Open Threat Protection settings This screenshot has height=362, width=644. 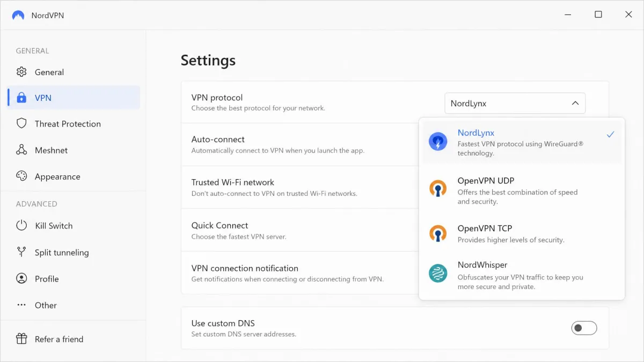74,123
